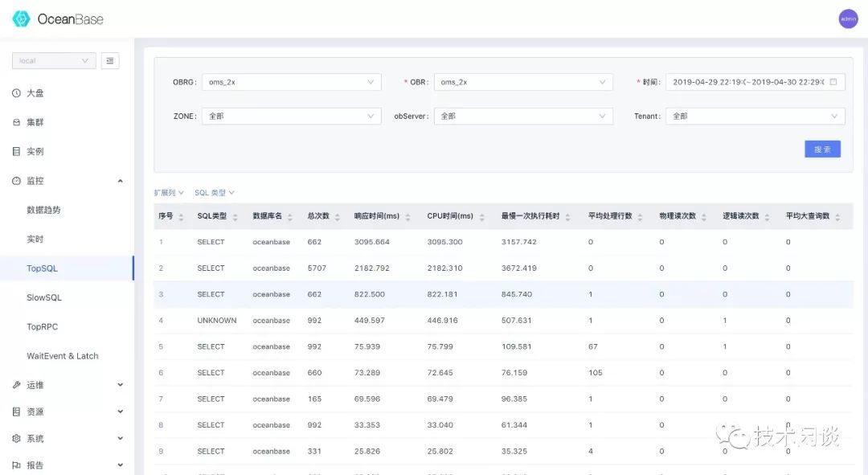Open the SQL 类型 filter dropdown
This screenshot has width=868, height=475.
(x=215, y=193)
